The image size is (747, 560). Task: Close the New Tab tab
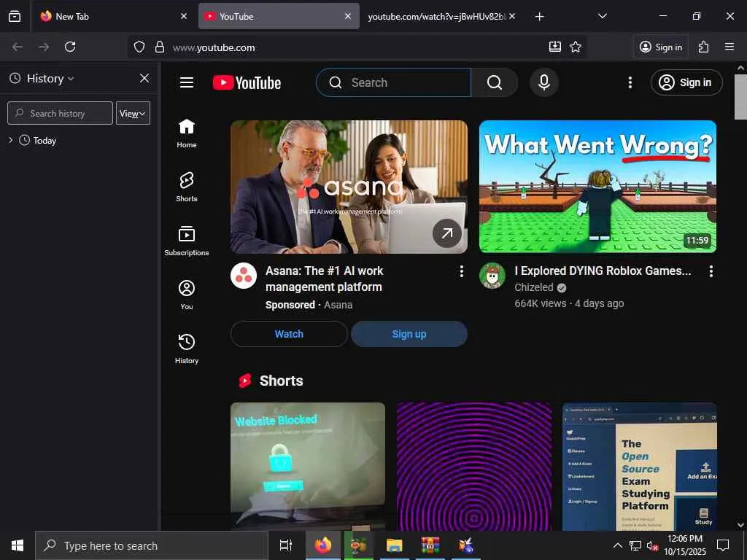pyautogui.click(x=184, y=16)
